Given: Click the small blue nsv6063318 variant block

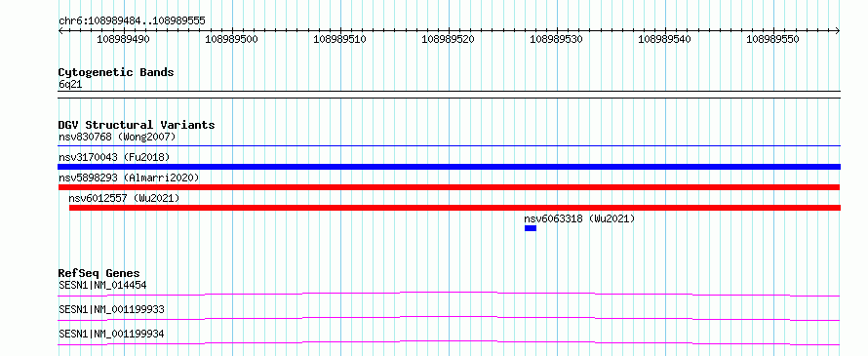Looking at the screenshot, I should click(531, 228).
